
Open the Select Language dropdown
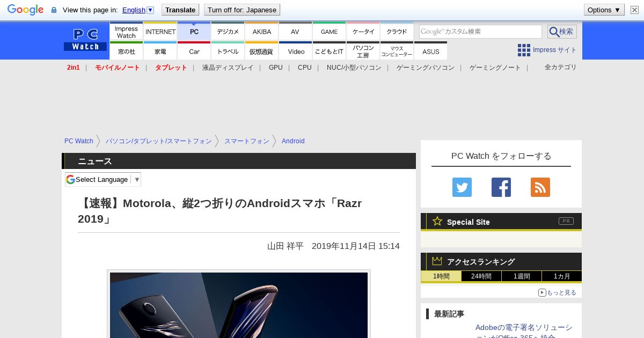103,179
